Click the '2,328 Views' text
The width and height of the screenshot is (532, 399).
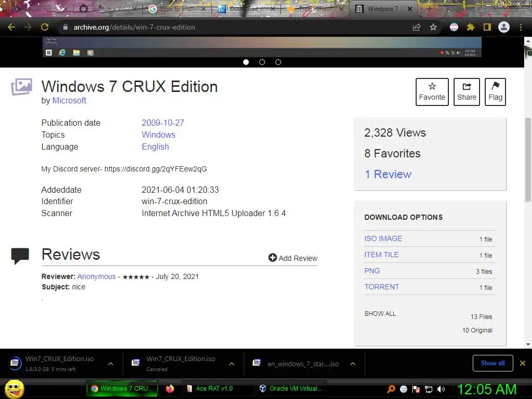(x=395, y=132)
